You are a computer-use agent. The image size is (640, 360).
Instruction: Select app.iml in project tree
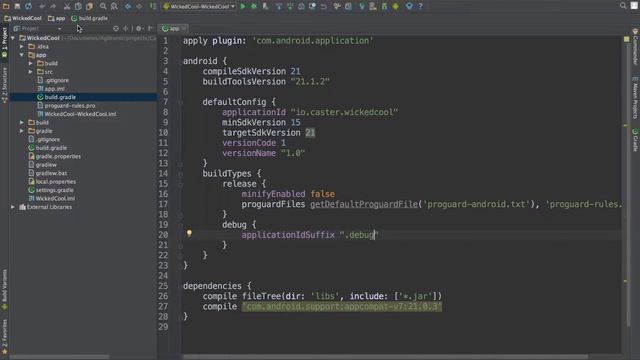[x=51, y=89]
